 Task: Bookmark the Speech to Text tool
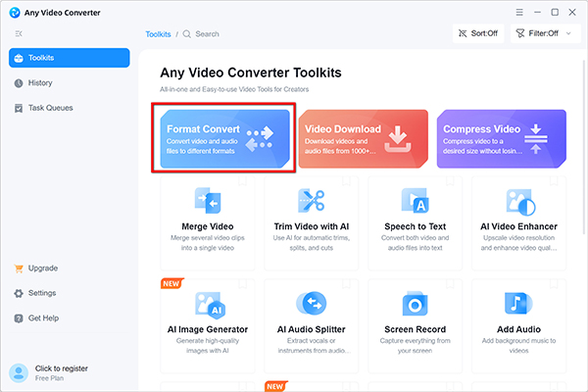coord(450,181)
